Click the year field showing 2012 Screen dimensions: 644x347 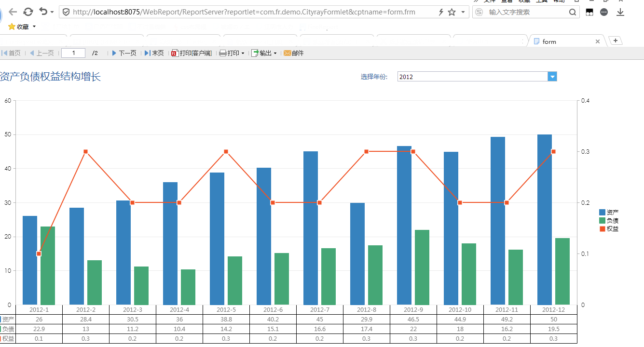[473, 77]
